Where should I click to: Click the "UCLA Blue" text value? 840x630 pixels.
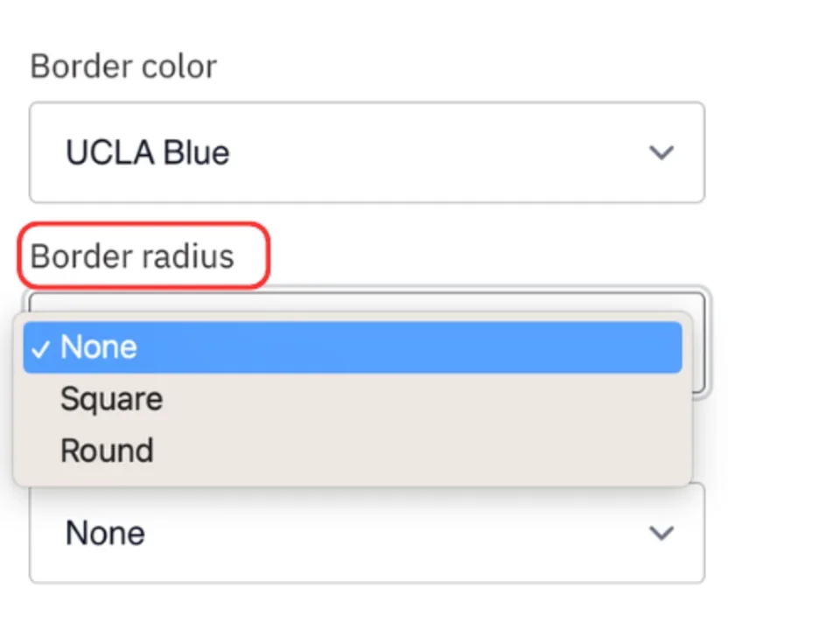147,152
